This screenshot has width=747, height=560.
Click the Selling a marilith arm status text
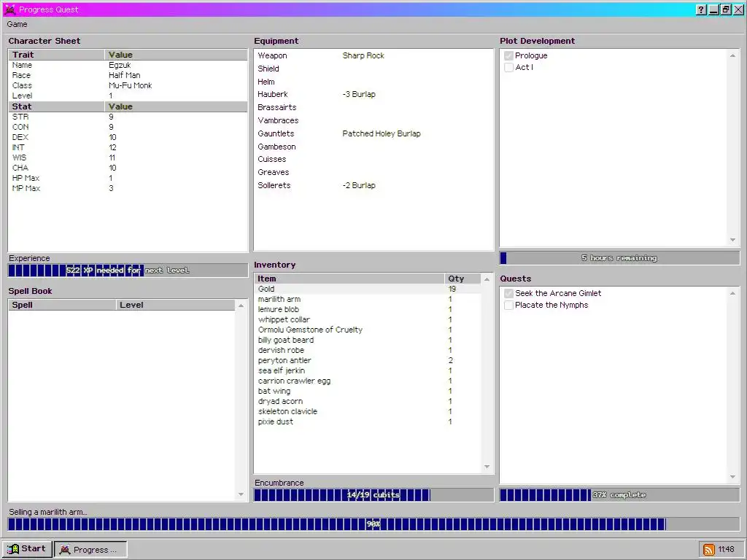coord(48,513)
